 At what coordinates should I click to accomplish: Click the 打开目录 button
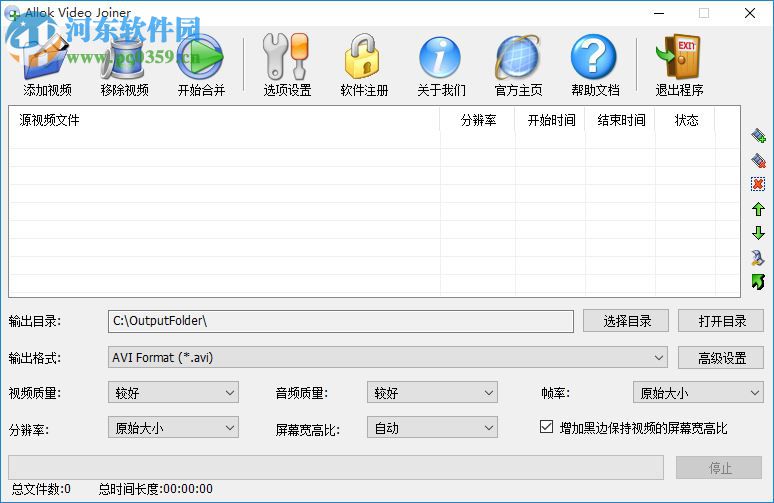point(721,321)
